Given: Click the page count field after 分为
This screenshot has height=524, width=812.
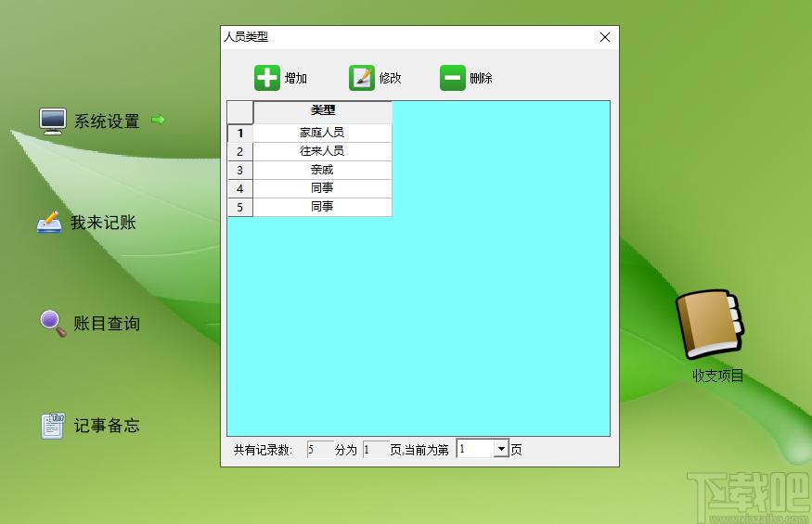Looking at the screenshot, I should pyautogui.click(x=376, y=450).
